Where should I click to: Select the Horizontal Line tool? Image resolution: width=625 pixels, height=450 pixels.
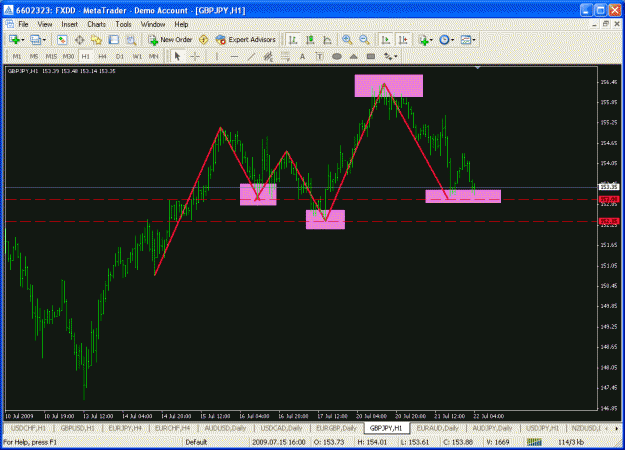(x=234, y=57)
